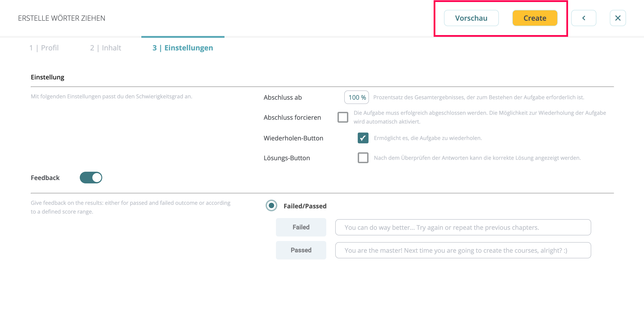Click the Einstellung section heading
Image resolution: width=644 pixels, height=320 pixels.
tap(47, 77)
